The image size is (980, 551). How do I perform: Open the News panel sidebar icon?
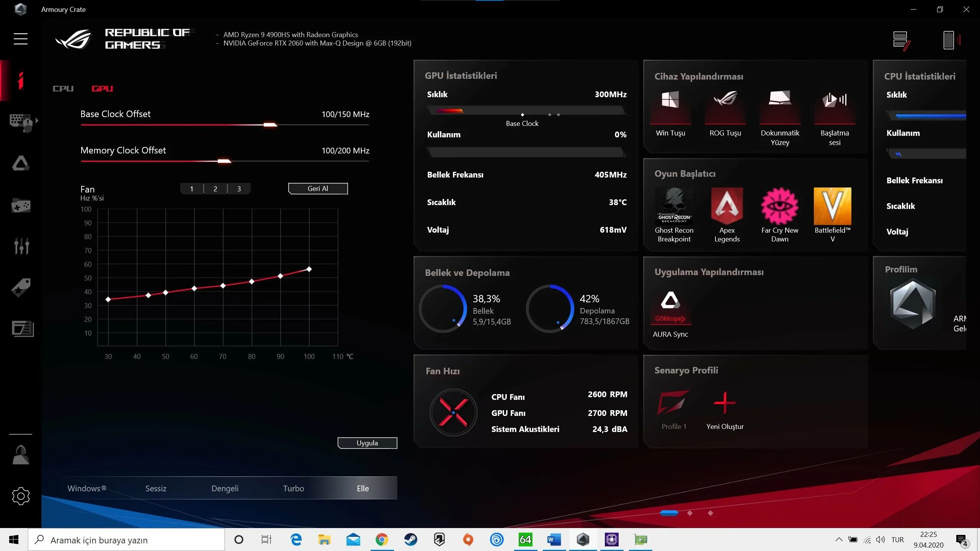point(22,329)
